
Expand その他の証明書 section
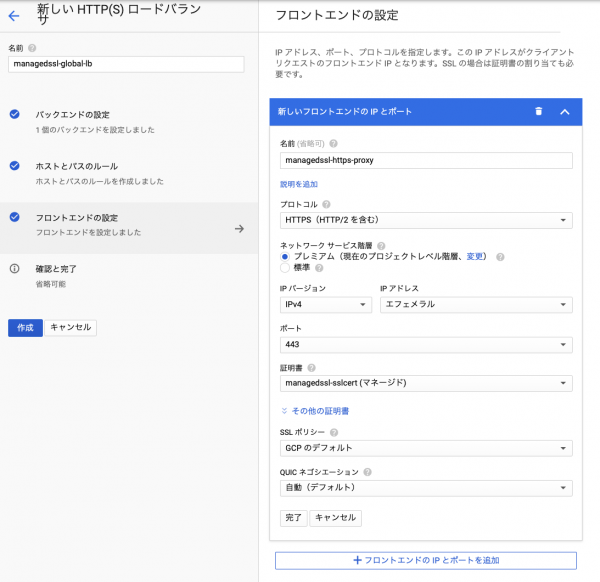(x=315, y=411)
